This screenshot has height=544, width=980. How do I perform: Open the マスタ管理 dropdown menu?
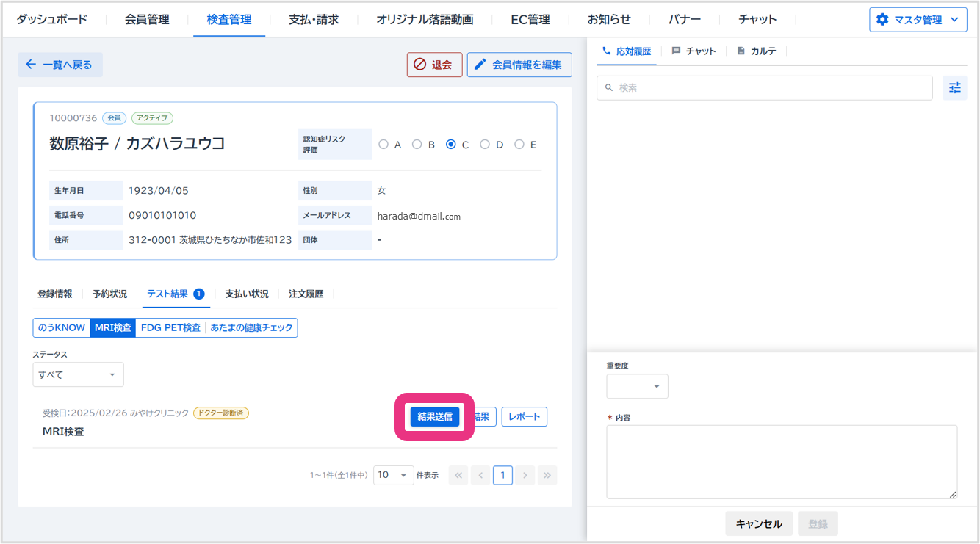coord(918,20)
